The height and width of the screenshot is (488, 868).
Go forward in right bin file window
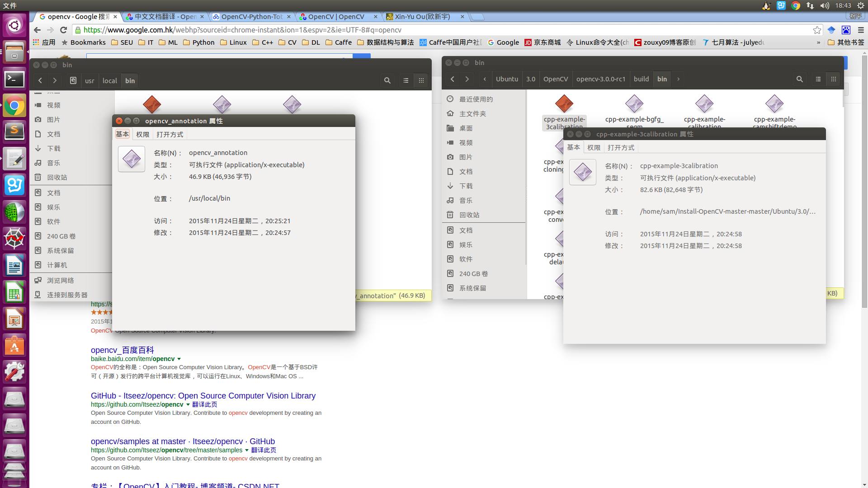[467, 79]
